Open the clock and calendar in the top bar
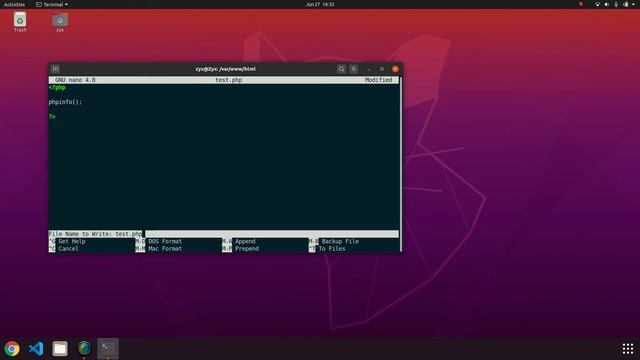Screen dimensions: 640x360 pyautogui.click(x=320, y=4)
